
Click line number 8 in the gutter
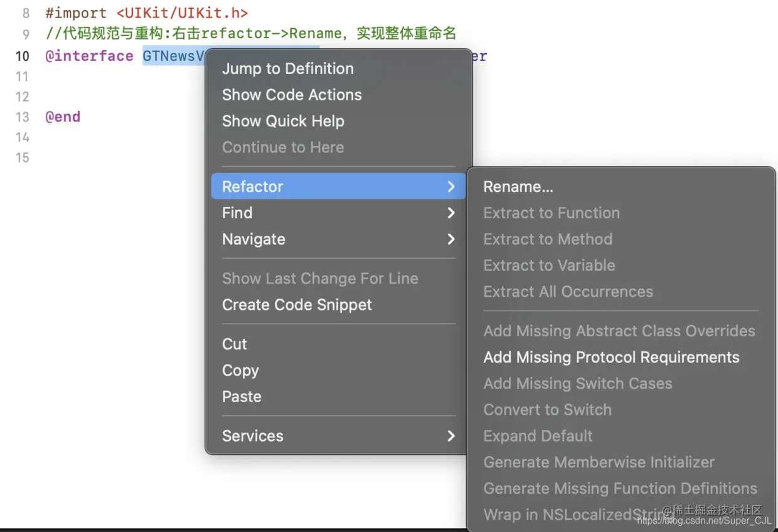(x=26, y=13)
